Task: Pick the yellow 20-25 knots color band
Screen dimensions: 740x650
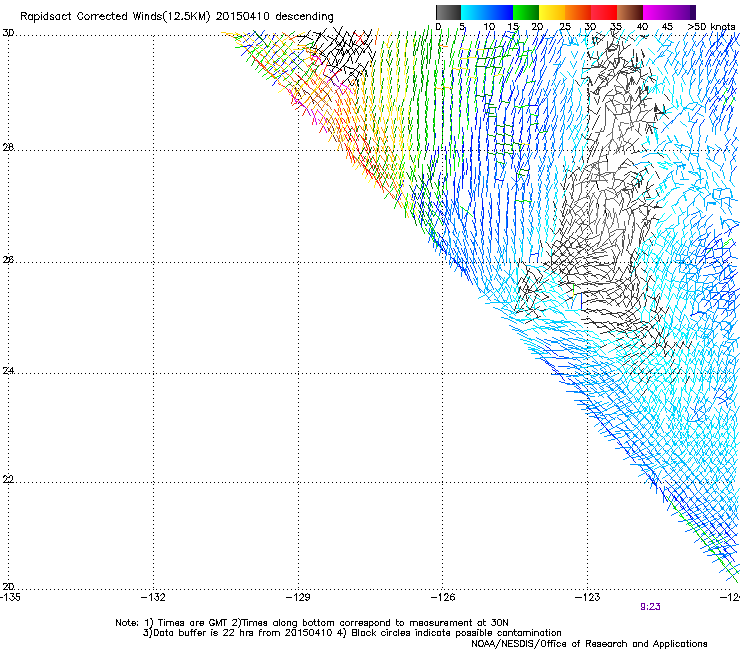Action: click(552, 12)
